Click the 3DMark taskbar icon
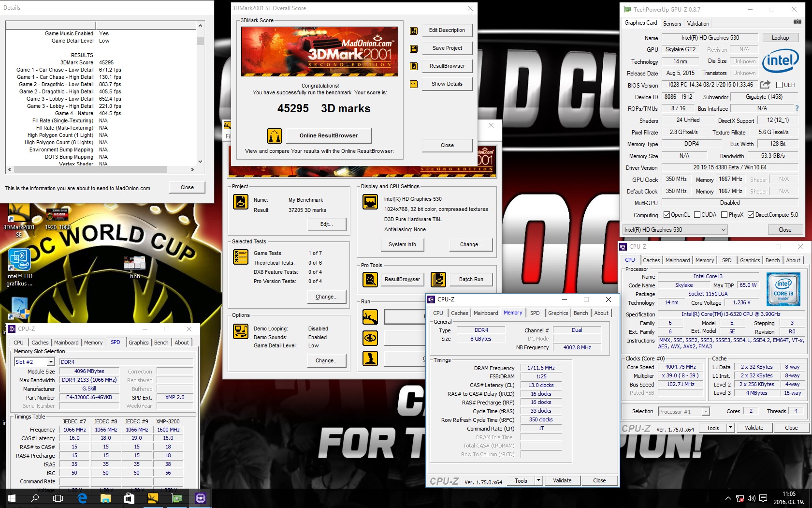Viewport: 812px width, 508px height. tap(153, 498)
